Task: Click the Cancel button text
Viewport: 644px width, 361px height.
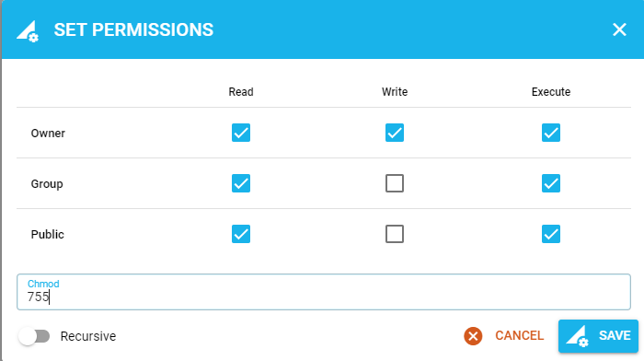Action: (519, 335)
